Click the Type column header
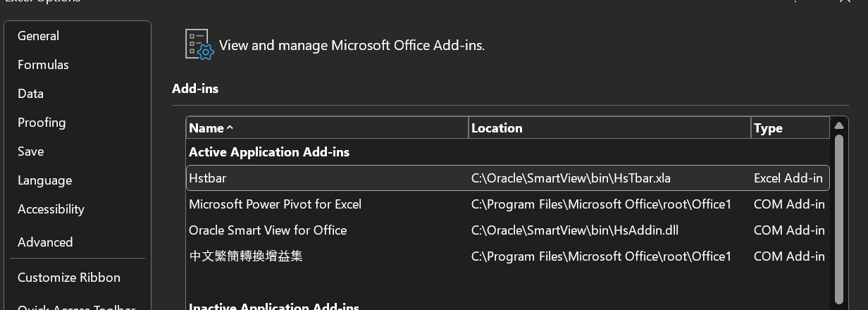 [768, 128]
